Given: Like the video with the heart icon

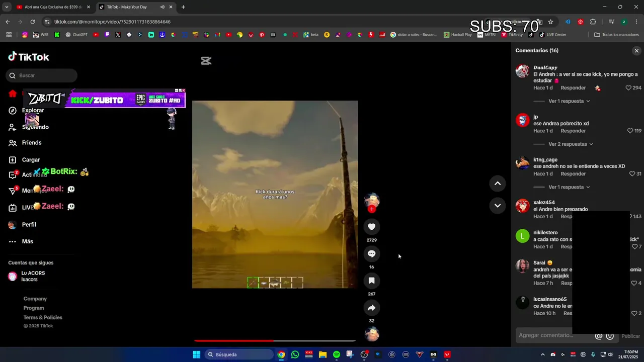Looking at the screenshot, I should (x=372, y=227).
